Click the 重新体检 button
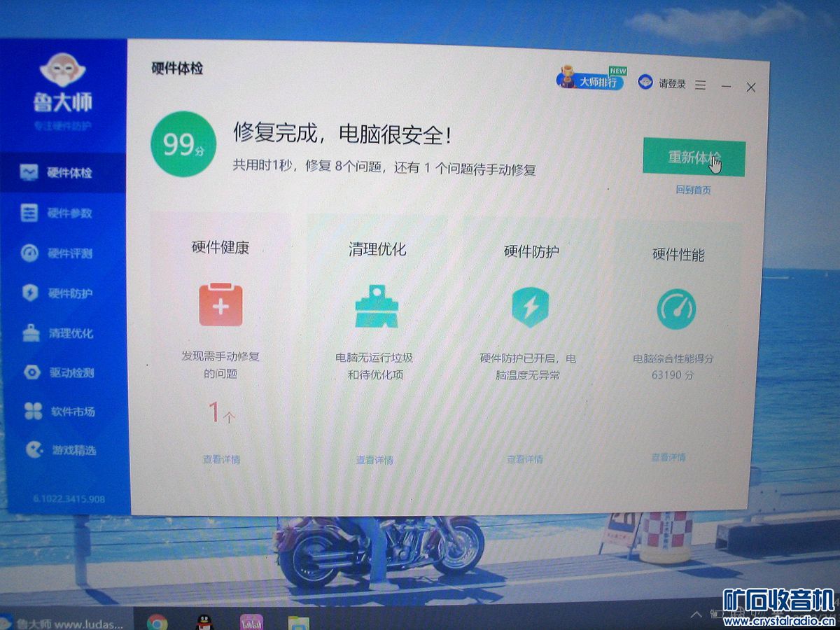Screen dimensions: 840x630 click(694, 158)
